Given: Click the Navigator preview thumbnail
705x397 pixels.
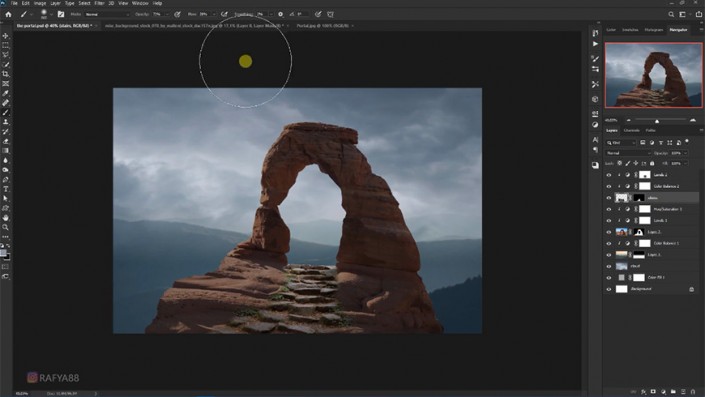Looking at the screenshot, I should (653, 75).
